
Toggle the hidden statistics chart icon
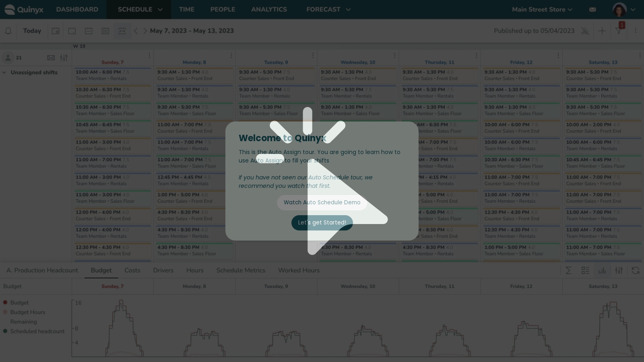585,31
